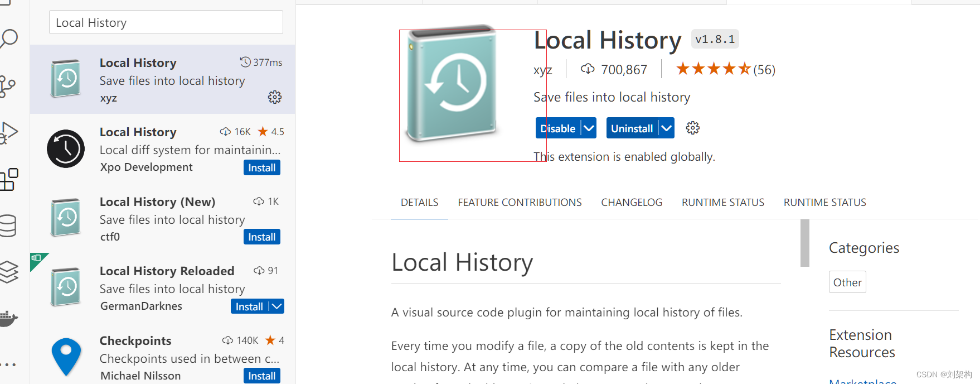Open the Source Control view

click(x=7, y=87)
